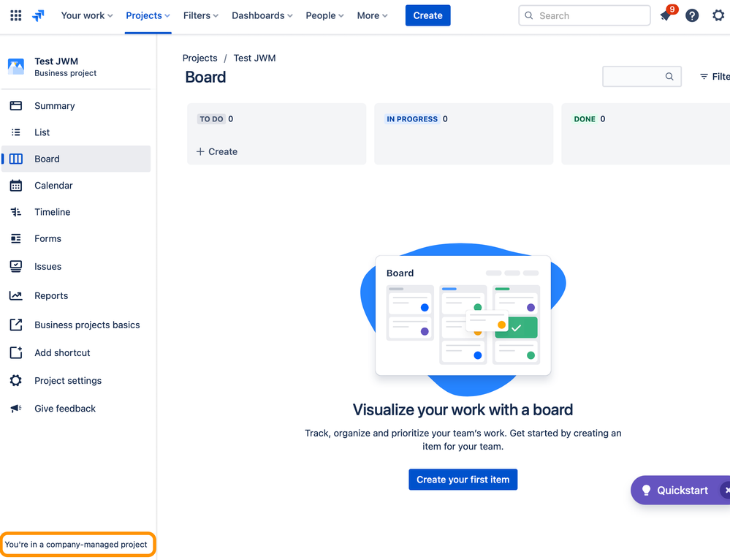Viewport: 730px width, 560px height.
Task: Expand the Filters dropdown
Action: click(x=201, y=15)
